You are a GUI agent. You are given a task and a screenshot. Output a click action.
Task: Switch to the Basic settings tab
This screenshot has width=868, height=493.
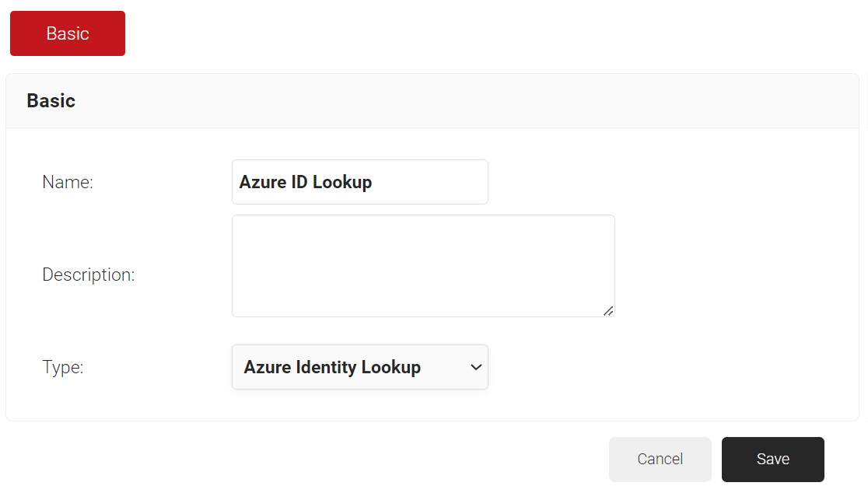[68, 33]
